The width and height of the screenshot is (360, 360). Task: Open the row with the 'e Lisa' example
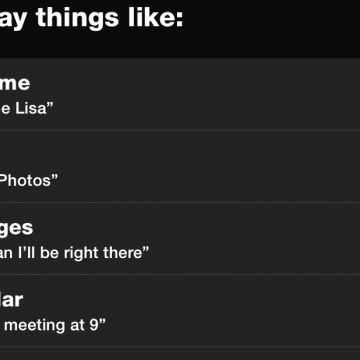tap(180, 94)
